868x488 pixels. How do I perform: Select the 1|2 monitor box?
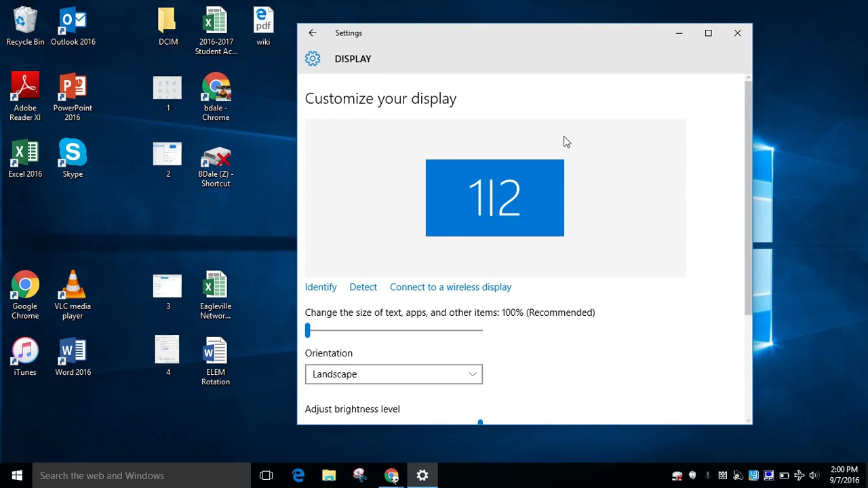[495, 198]
